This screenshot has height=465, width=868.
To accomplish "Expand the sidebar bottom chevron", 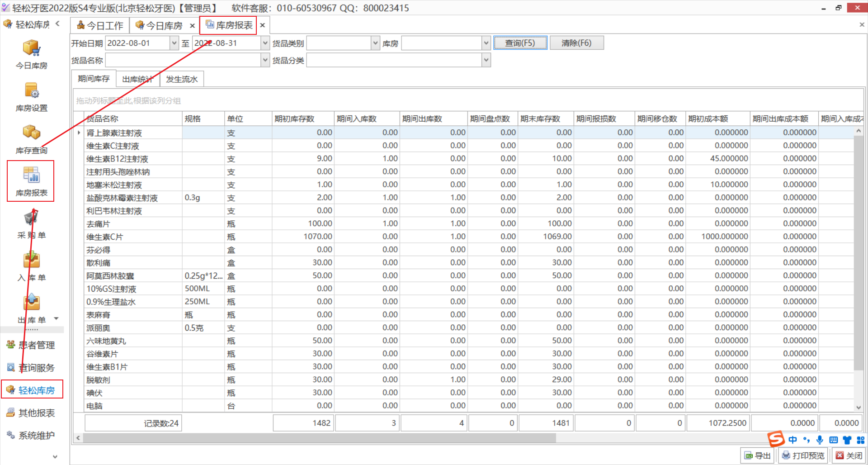I will pos(55,456).
